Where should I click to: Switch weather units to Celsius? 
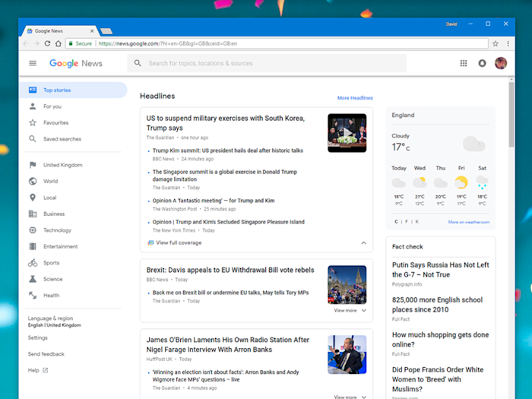(x=396, y=222)
